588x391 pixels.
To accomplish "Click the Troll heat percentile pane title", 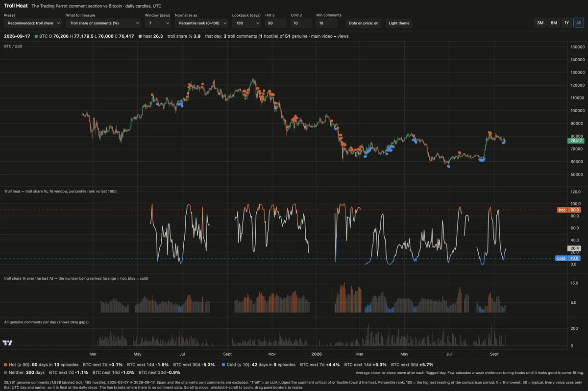I will 60,191.
